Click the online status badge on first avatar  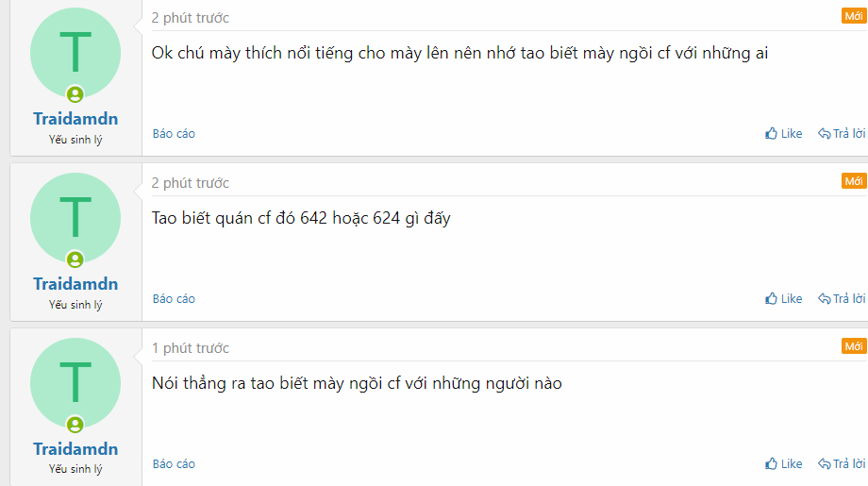(x=75, y=94)
